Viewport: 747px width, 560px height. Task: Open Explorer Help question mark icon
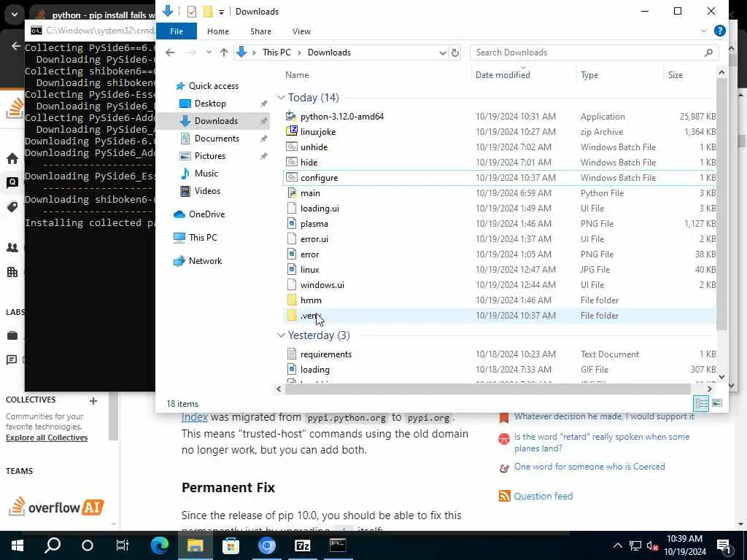pyautogui.click(x=719, y=31)
